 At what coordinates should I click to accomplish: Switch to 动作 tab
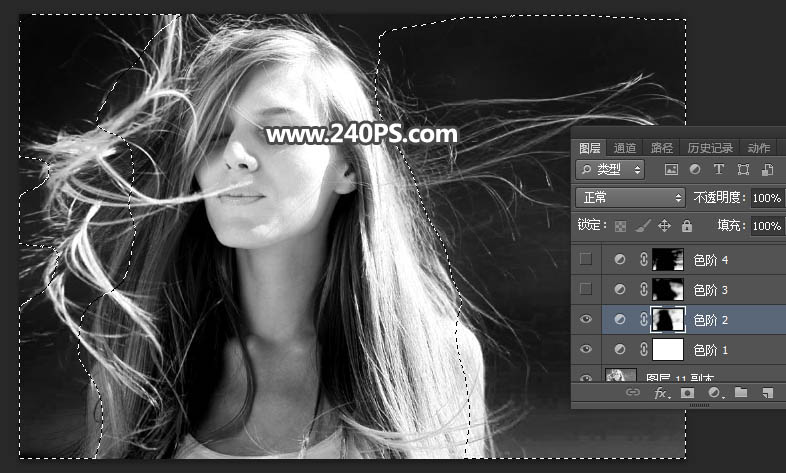[759, 148]
